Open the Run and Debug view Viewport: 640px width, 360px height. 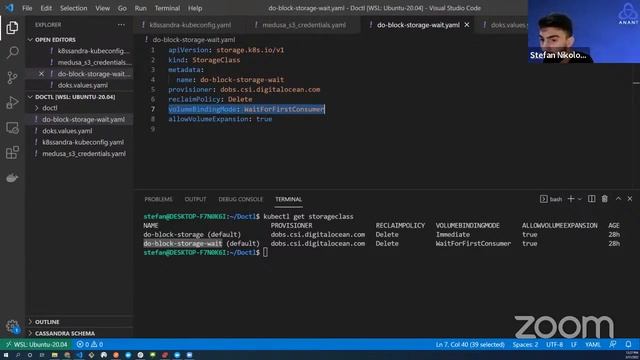point(12,102)
